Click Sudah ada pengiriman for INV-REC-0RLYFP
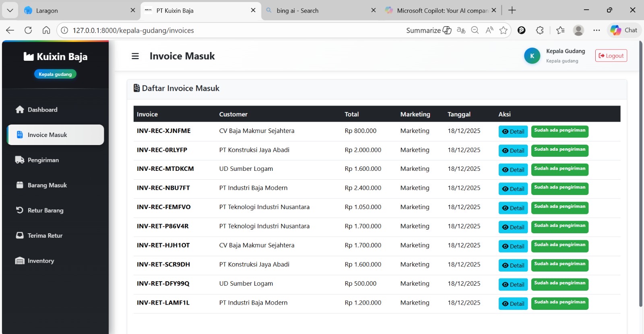 tap(559, 151)
